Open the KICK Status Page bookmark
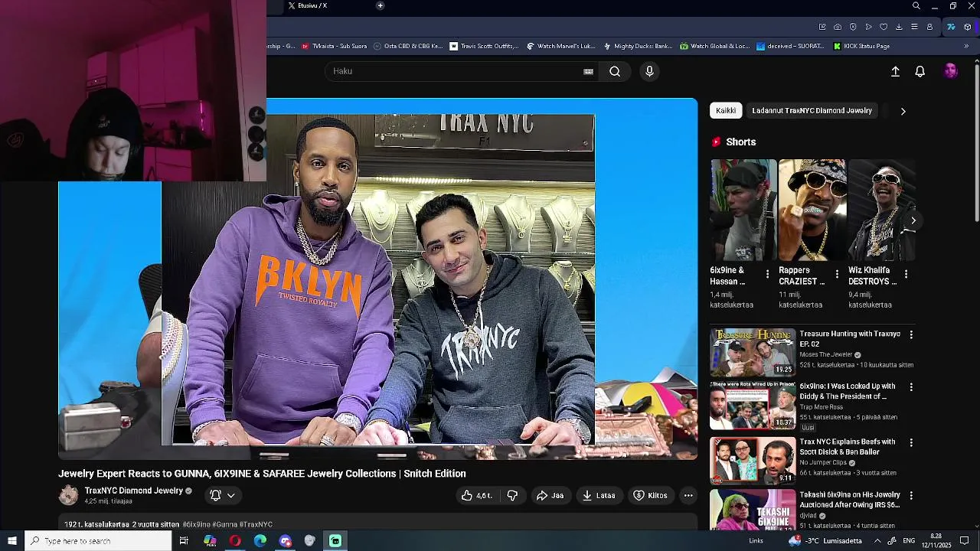This screenshot has height=551, width=980. pos(861,46)
